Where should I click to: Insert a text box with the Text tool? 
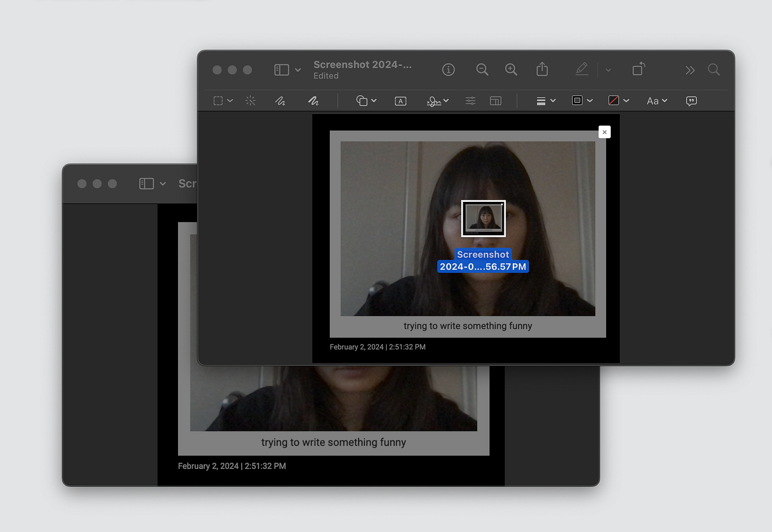(400, 101)
